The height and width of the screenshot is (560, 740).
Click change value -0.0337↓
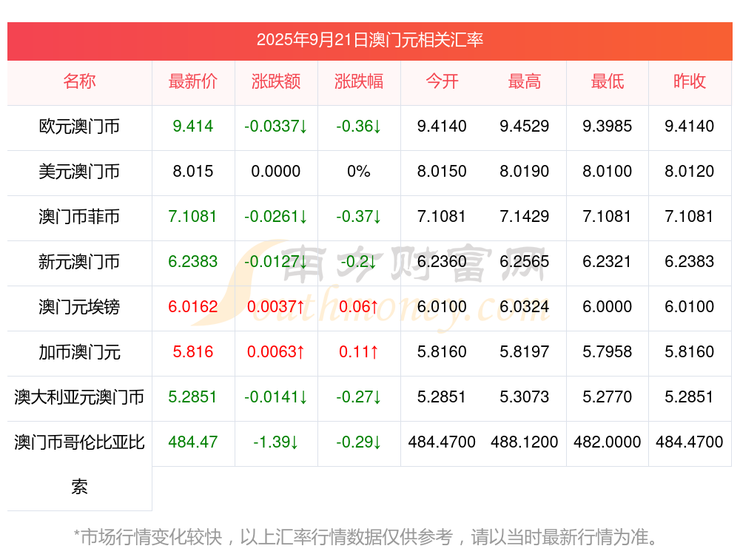[275, 126]
